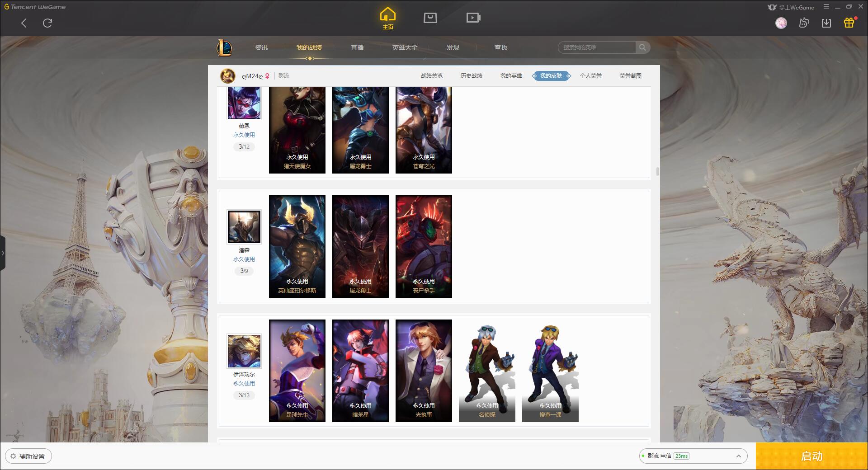This screenshot has height=470, width=868.
Task: Open the download manager icon
Action: tap(826, 23)
